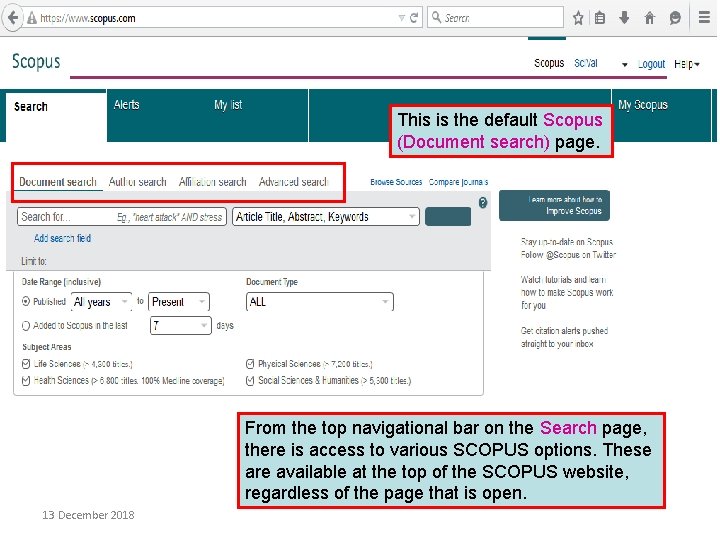The image size is (720, 540).
Task: Click the reload page icon in address bar
Action: coord(414,18)
